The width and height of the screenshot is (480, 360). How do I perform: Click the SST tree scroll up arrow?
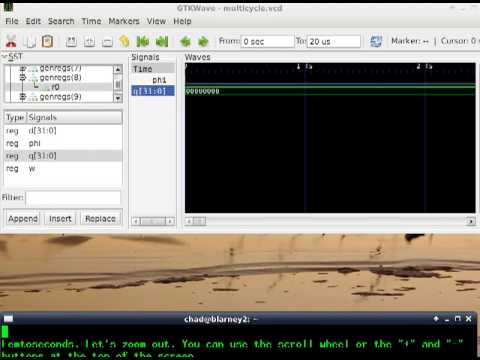[118, 69]
